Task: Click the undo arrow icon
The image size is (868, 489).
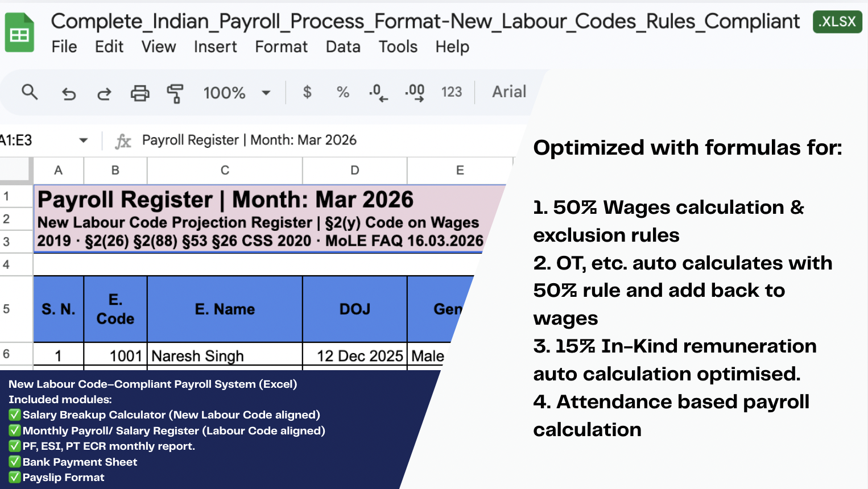Action: tap(68, 93)
